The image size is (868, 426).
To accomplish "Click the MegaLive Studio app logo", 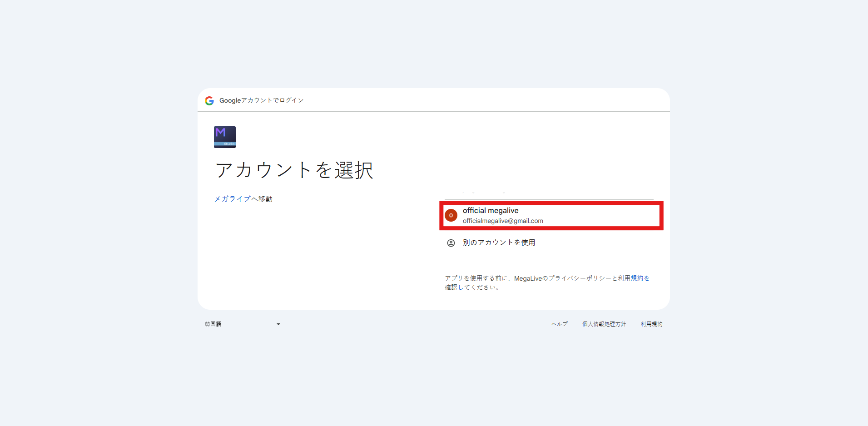I will tap(225, 137).
